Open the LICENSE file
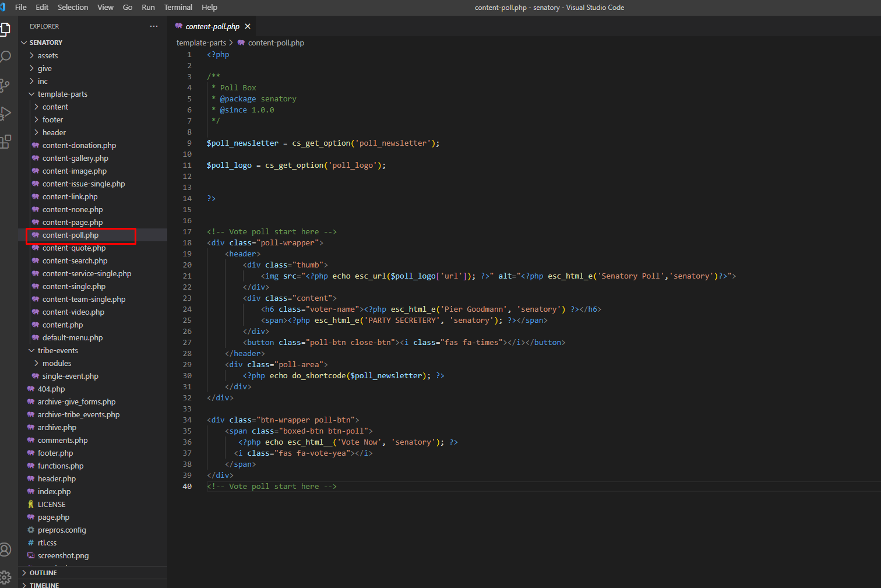The height and width of the screenshot is (588, 881). (93, 504)
